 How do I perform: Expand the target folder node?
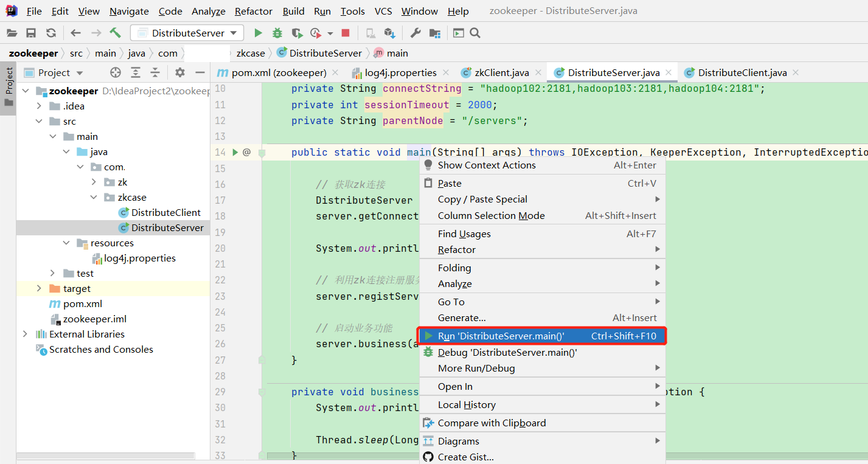point(39,288)
